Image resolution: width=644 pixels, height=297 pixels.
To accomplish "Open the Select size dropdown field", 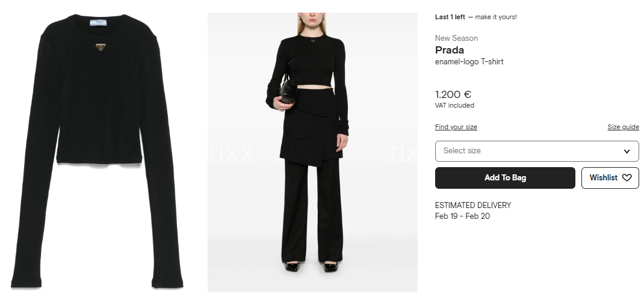I will coord(537,151).
